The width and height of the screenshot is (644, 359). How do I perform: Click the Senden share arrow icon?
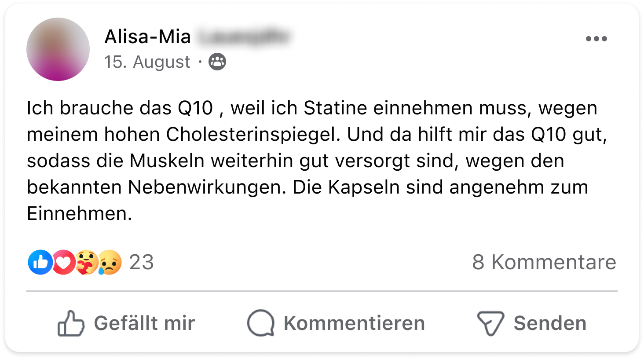[x=490, y=323]
